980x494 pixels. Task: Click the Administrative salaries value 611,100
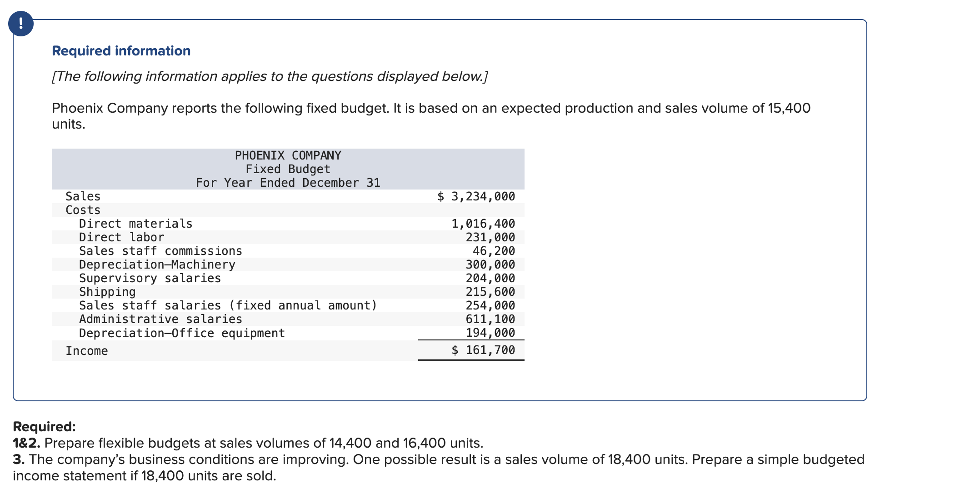[490, 319]
